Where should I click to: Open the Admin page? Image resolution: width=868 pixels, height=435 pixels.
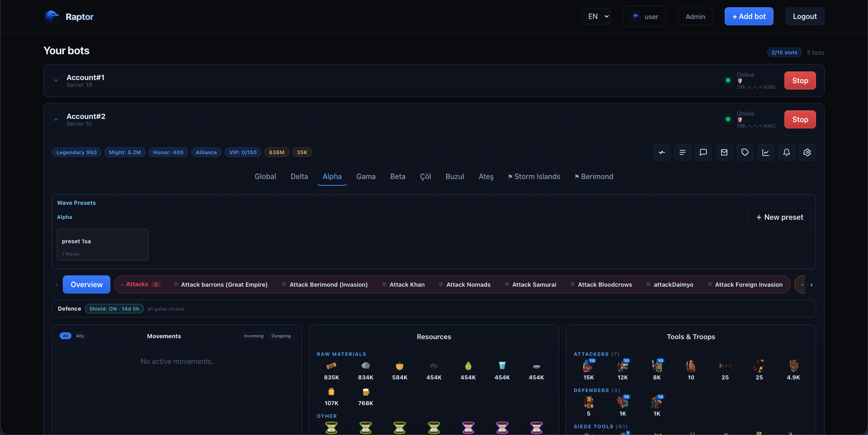pos(695,16)
